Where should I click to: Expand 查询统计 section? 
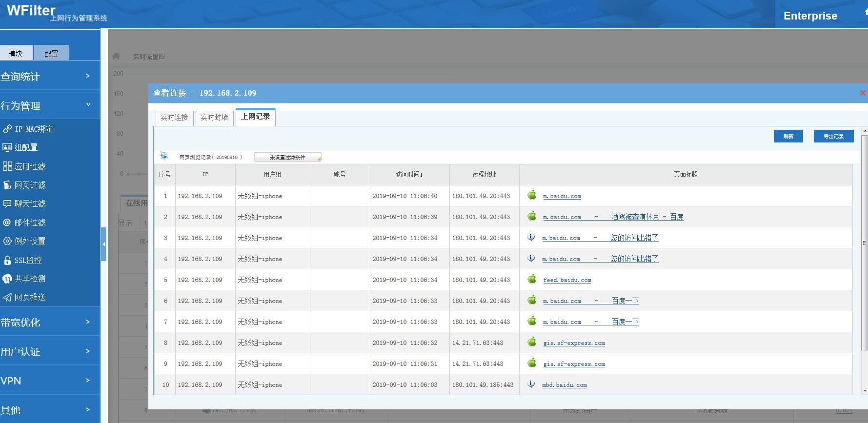point(50,76)
